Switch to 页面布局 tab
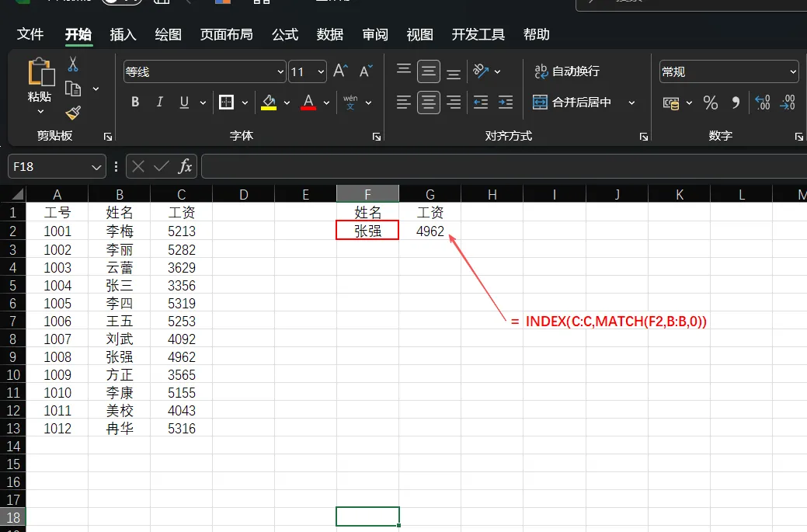 point(227,34)
